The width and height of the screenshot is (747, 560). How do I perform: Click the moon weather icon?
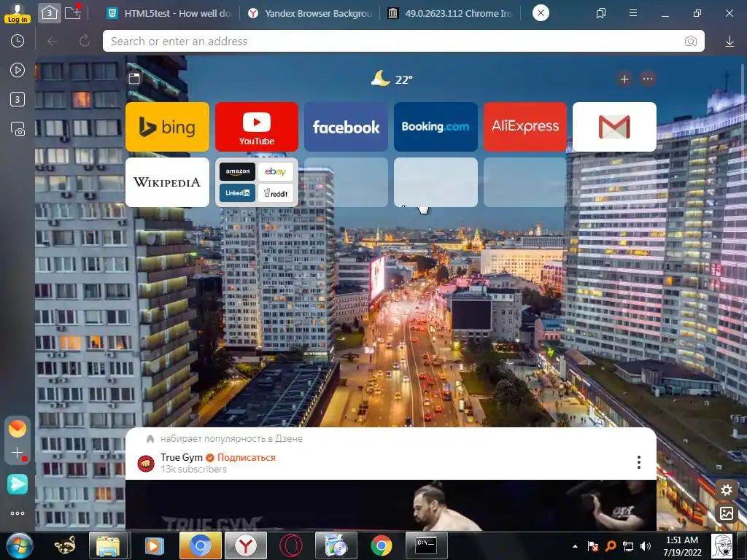tap(380, 78)
